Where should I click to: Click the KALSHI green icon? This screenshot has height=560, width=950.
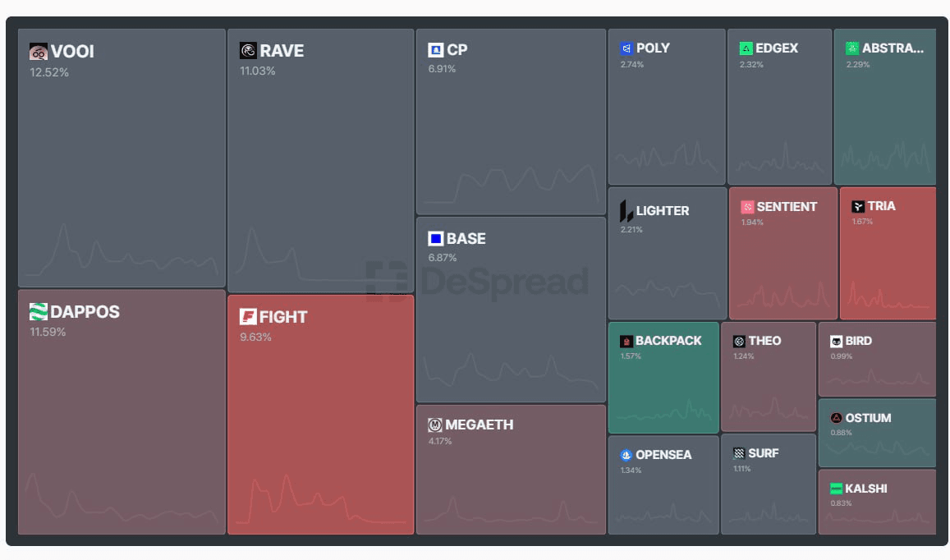(x=836, y=489)
